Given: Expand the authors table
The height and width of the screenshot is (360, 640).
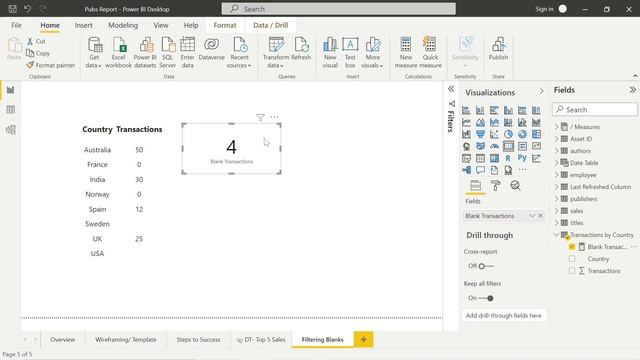Looking at the screenshot, I should coord(556,151).
